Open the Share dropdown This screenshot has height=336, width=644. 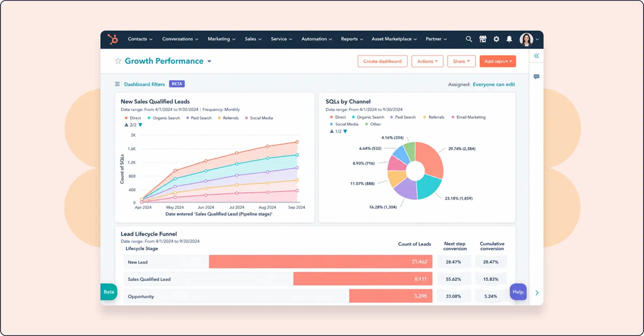[x=461, y=61]
